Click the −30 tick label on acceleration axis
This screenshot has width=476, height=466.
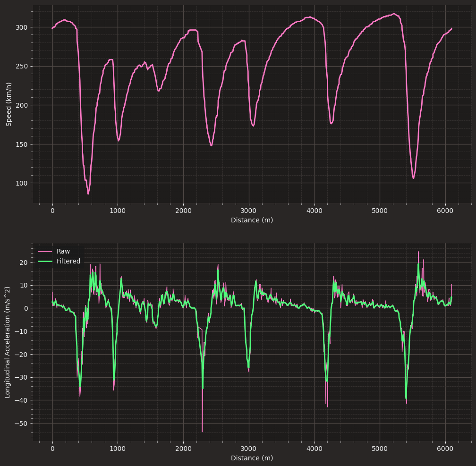pos(21,377)
